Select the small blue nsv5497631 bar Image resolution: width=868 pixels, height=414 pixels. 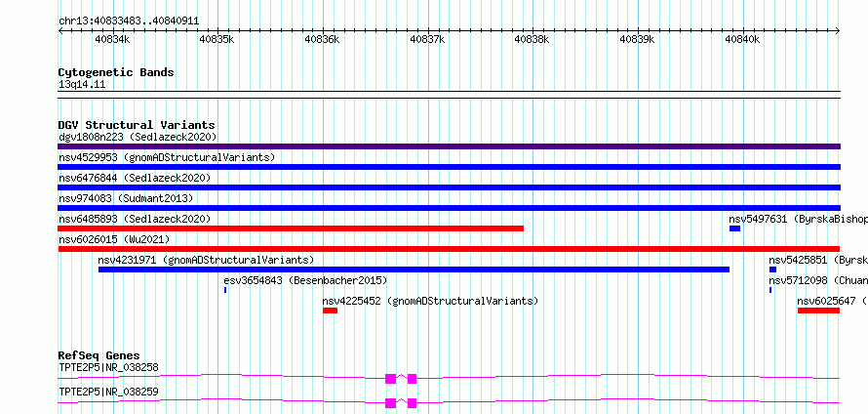tap(734, 228)
